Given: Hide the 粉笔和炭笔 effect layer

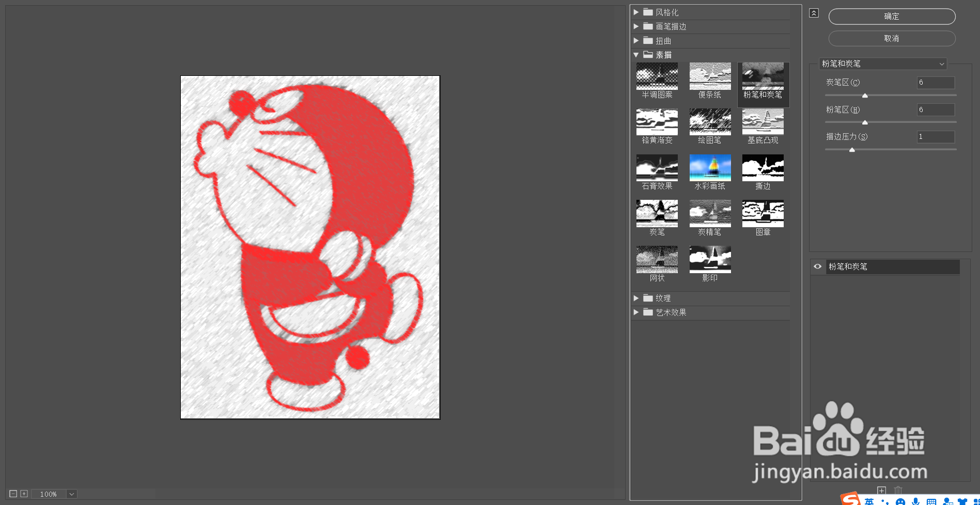Looking at the screenshot, I should pyautogui.click(x=817, y=266).
